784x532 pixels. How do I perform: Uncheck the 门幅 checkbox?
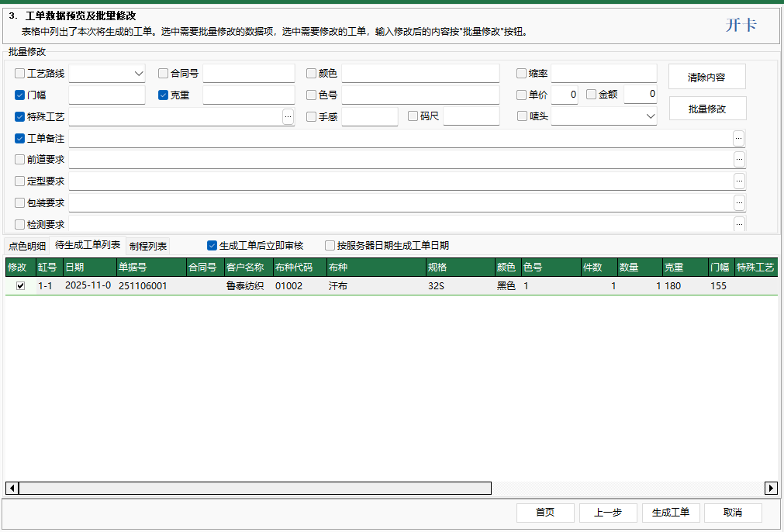(18, 95)
